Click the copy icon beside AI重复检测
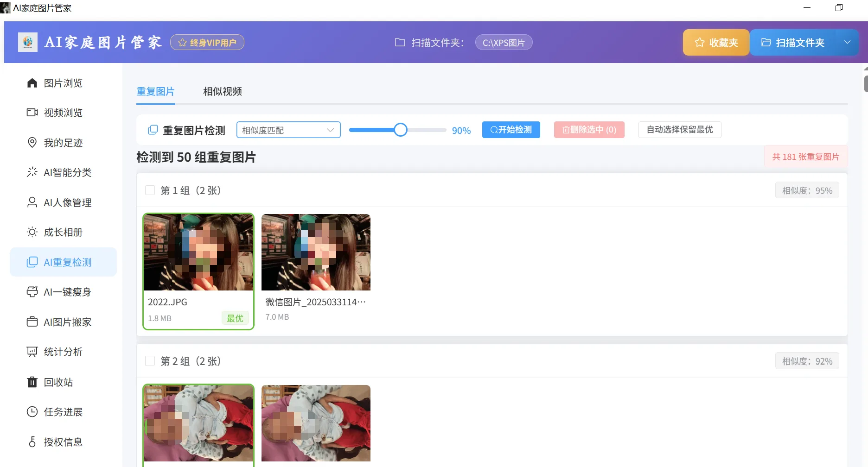This screenshot has height=467, width=868. [x=32, y=262]
